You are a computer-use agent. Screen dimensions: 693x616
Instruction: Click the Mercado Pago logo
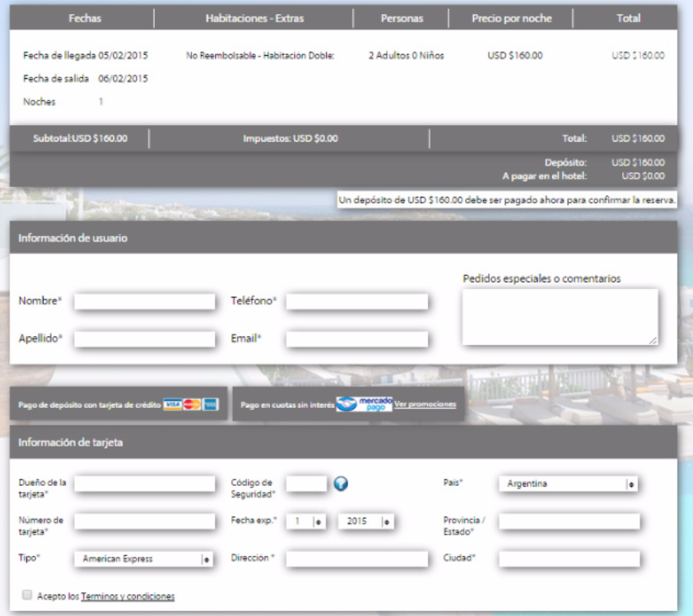click(x=363, y=404)
